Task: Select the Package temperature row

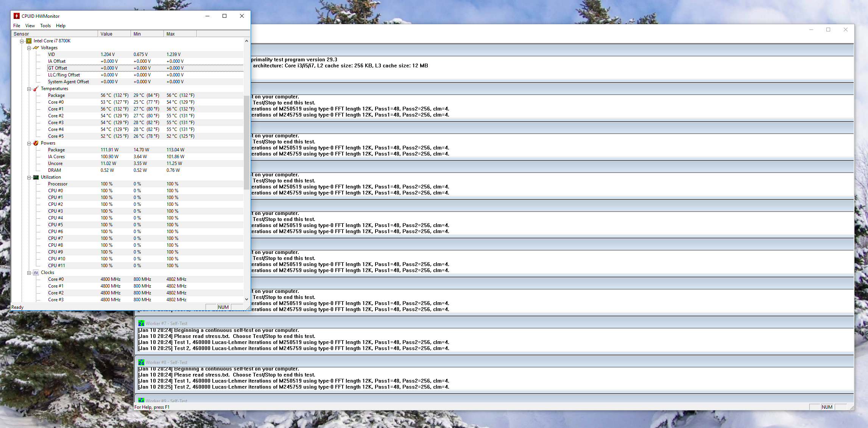Action: tap(56, 95)
